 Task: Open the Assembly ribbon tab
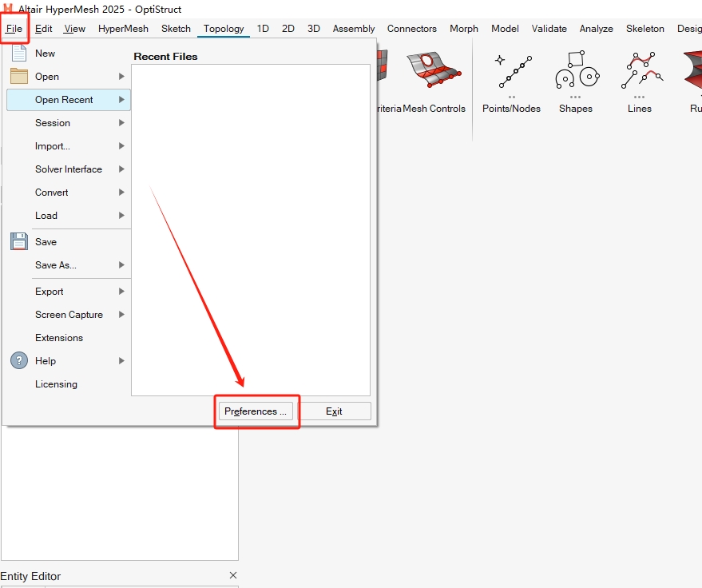(x=354, y=29)
